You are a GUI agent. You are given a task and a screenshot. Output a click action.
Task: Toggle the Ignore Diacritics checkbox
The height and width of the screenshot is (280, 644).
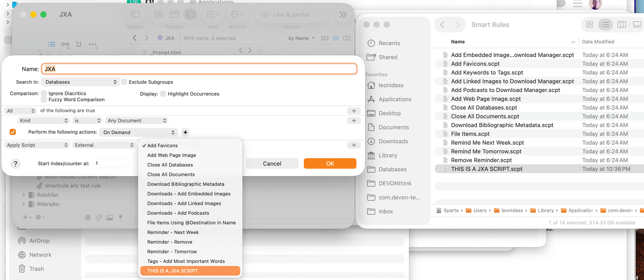pos(44,94)
